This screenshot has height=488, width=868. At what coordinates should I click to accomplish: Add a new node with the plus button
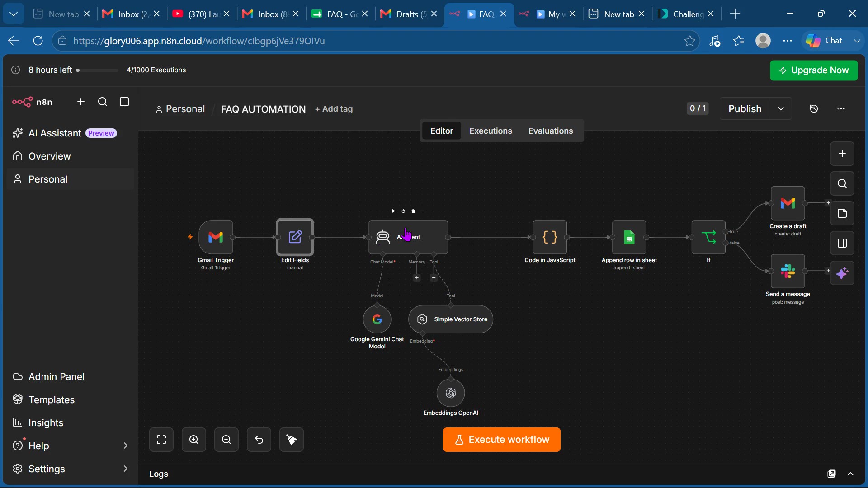(842, 154)
